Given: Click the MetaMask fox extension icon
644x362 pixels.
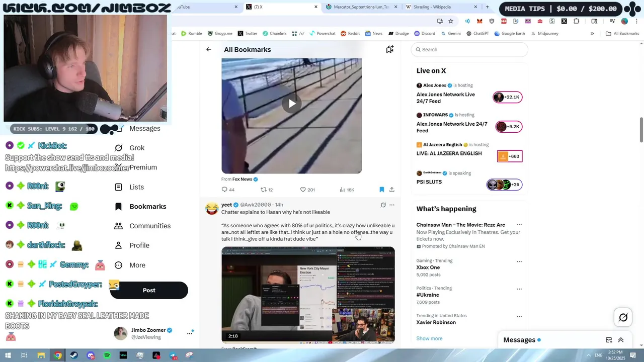Looking at the screenshot, I should coord(479,21).
